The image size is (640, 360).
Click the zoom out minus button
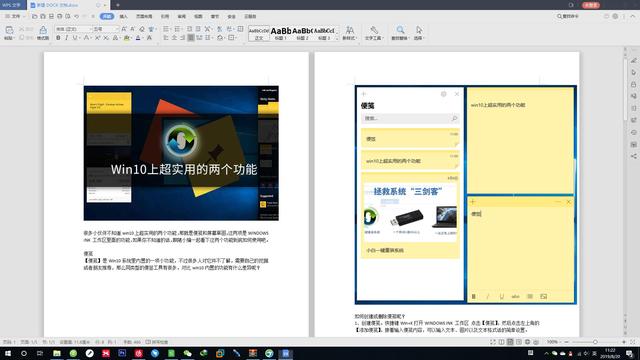coord(566,342)
